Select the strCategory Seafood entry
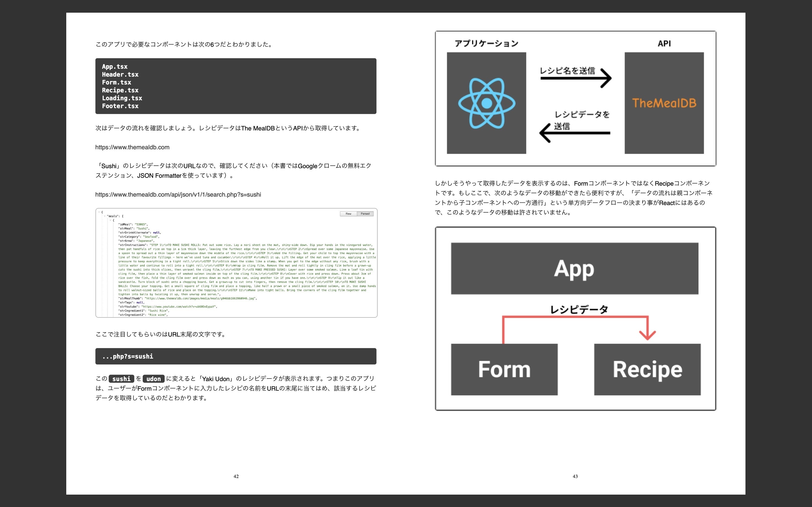 [139, 237]
